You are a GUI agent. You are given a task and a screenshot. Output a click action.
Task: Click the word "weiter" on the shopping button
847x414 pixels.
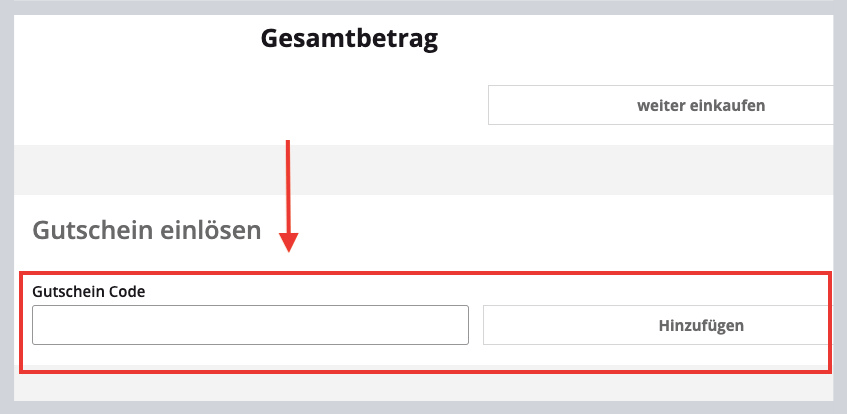660,105
